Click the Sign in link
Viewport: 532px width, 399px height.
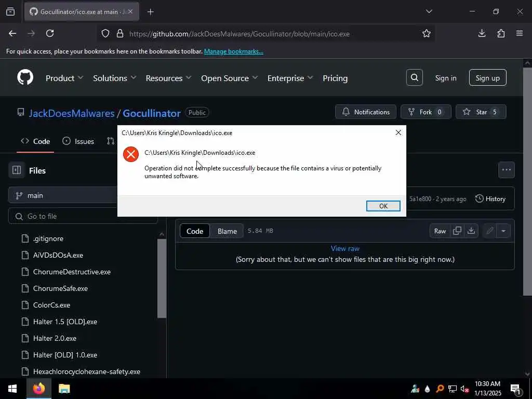[x=445, y=78]
